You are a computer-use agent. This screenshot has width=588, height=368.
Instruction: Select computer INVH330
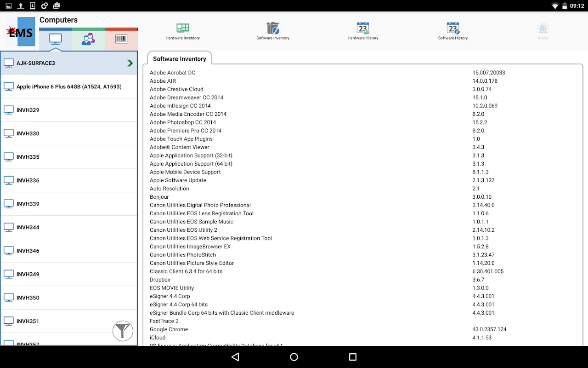[x=69, y=133]
